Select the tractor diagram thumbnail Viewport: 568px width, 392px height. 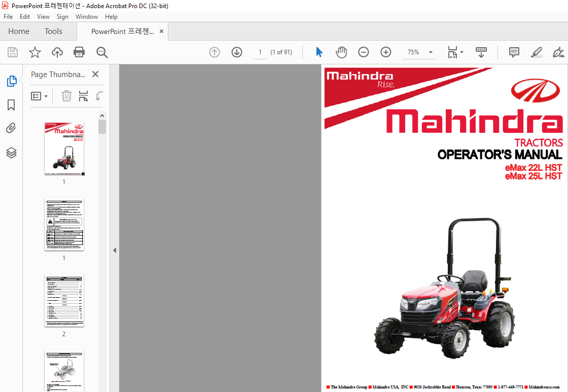pyautogui.click(x=64, y=371)
